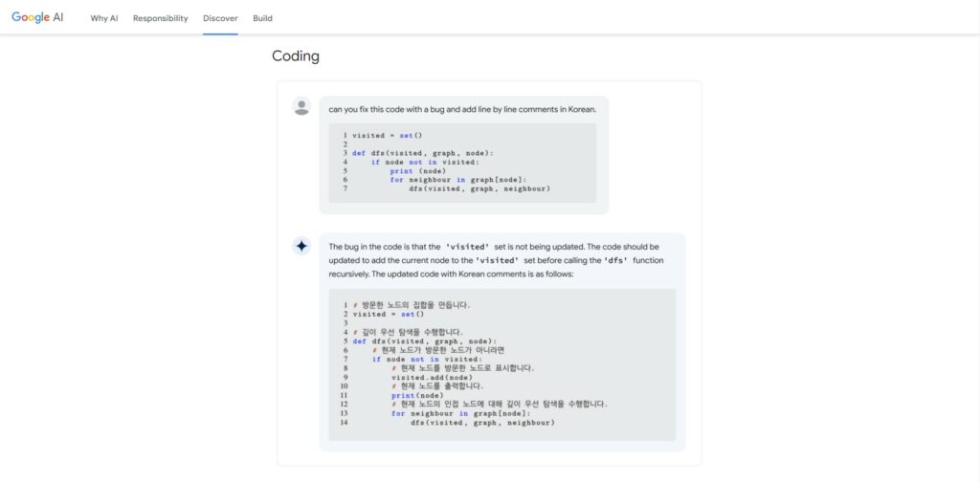Click the 'visited = set()' line in user code
Screen dimensions: 980x483
(x=388, y=136)
